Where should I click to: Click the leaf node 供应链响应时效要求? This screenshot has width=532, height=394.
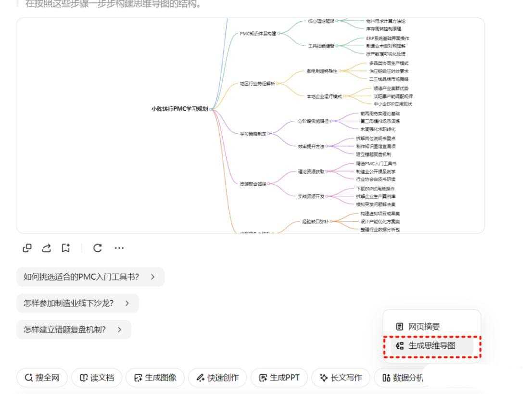389,71
